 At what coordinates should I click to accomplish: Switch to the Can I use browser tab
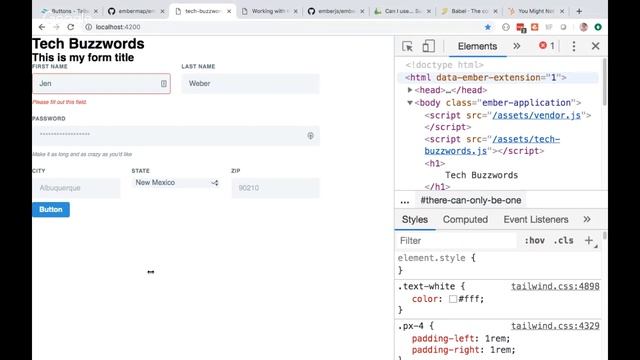point(402,11)
